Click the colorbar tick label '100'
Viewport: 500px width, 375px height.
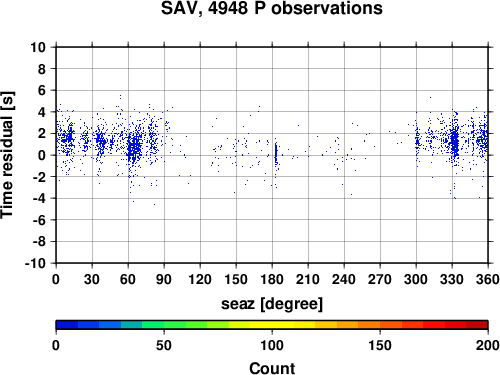pos(272,345)
